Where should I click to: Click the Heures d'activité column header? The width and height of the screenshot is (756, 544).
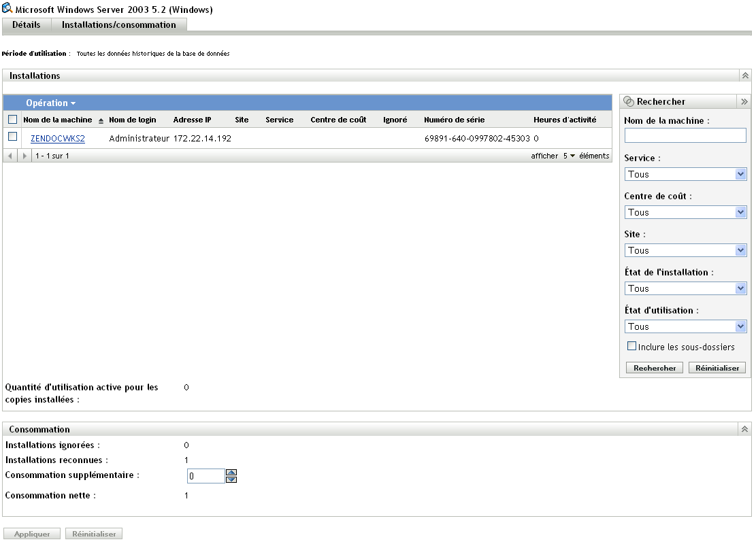pyautogui.click(x=565, y=120)
